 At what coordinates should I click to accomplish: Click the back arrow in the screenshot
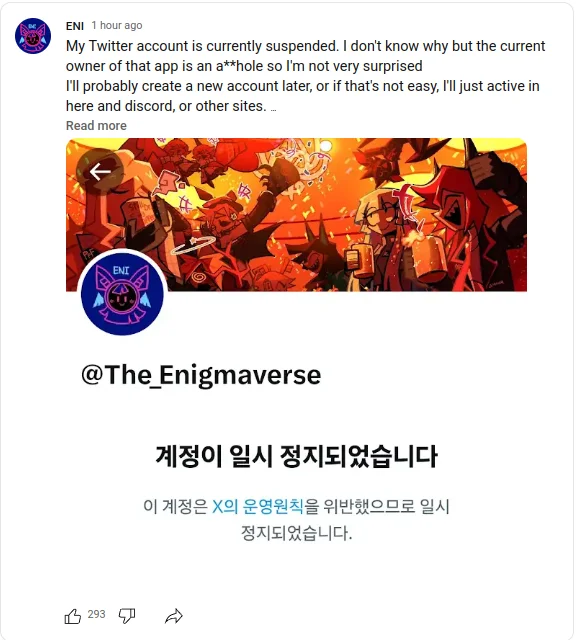click(100, 171)
